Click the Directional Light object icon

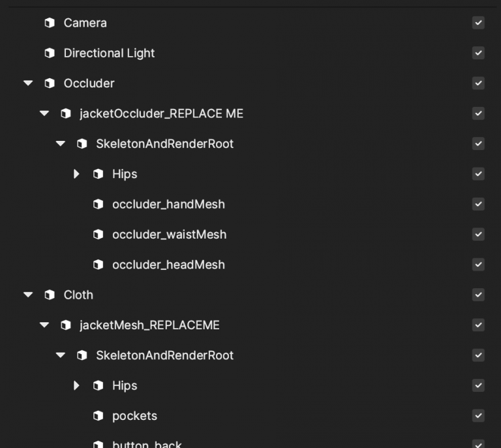tap(50, 53)
